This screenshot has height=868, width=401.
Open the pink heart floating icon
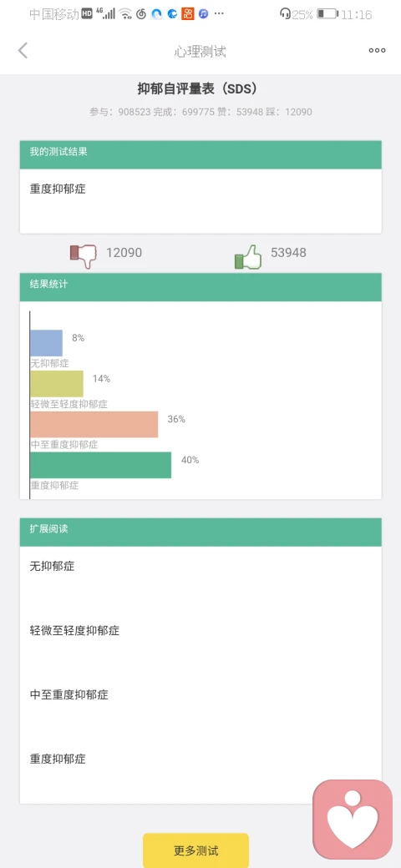(353, 820)
